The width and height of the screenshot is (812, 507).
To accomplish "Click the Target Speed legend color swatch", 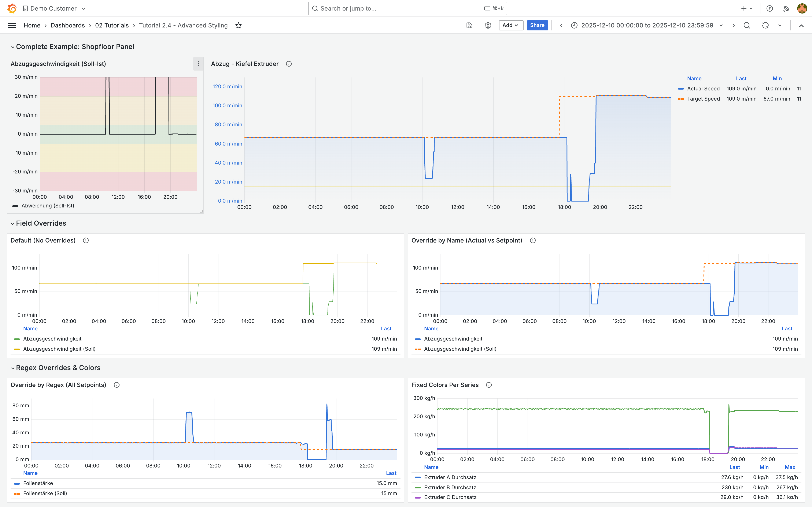I will tap(681, 99).
